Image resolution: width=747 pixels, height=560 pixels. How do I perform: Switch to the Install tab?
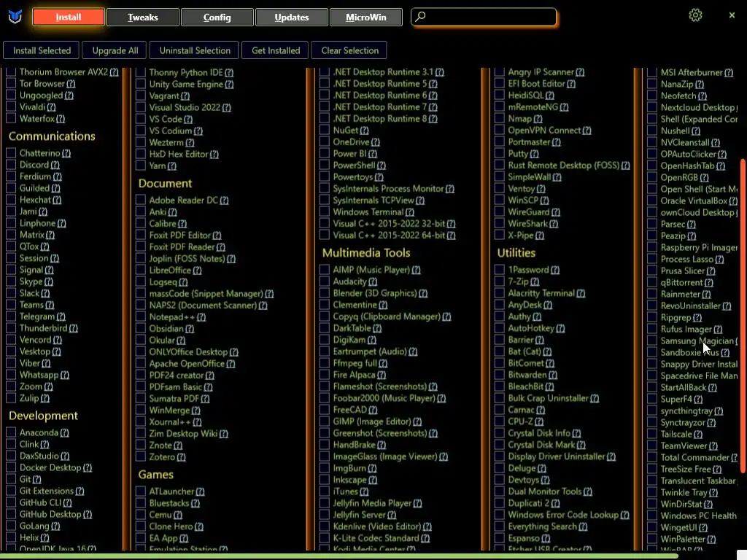68,17
